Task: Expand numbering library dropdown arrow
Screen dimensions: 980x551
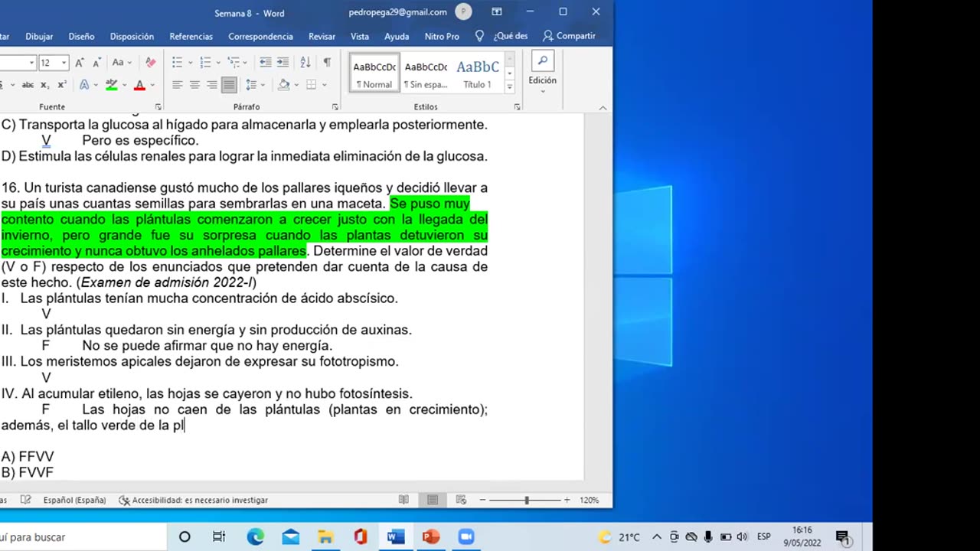Action: (217, 62)
